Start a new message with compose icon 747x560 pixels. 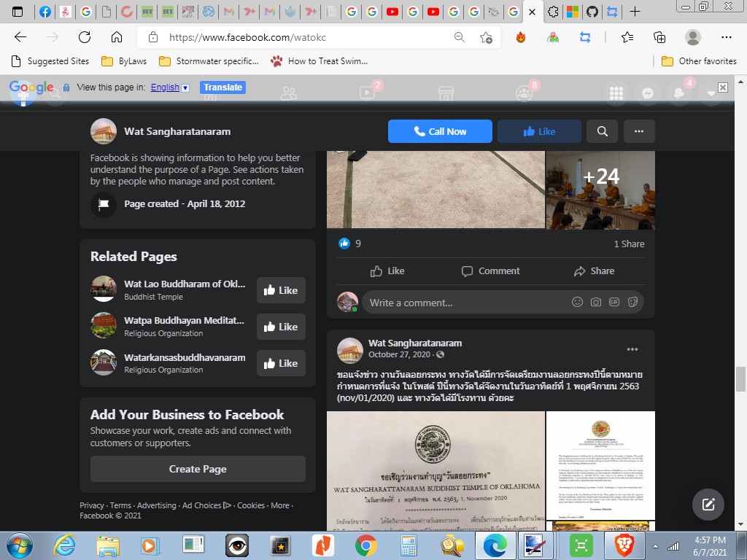[x=708, y=505]
